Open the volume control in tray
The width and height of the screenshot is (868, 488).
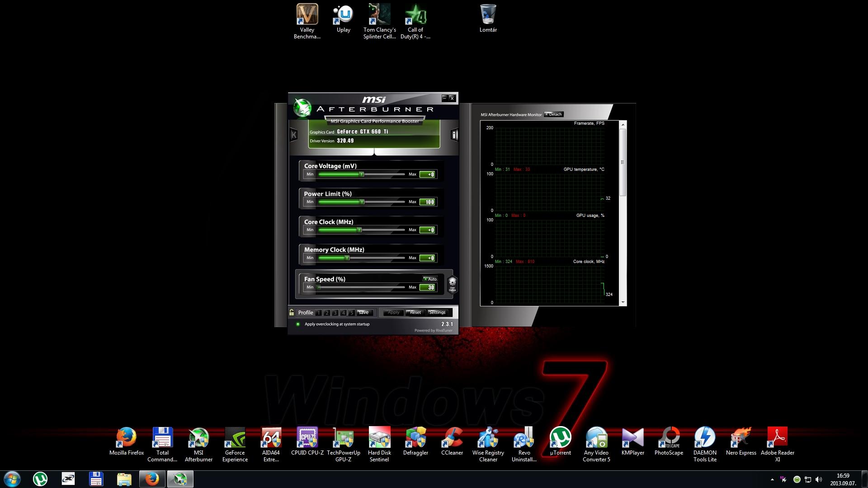(819, 479)
